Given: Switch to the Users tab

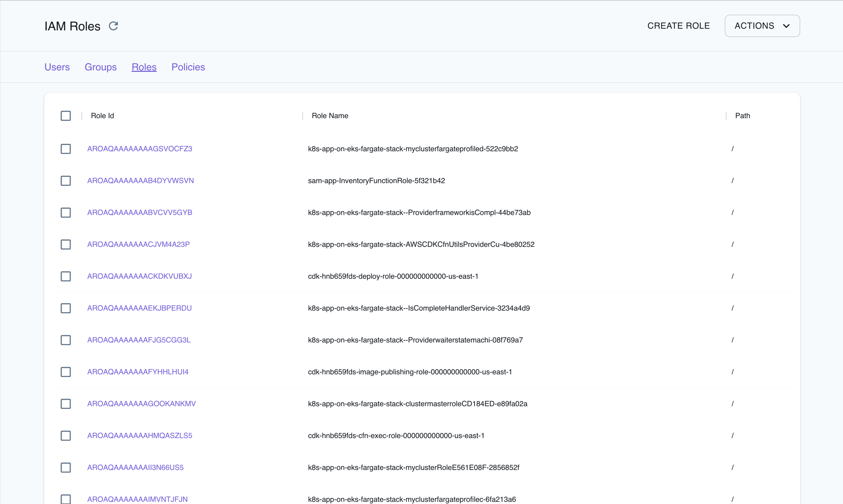Looking at the screenshot, I should point(57,67).
